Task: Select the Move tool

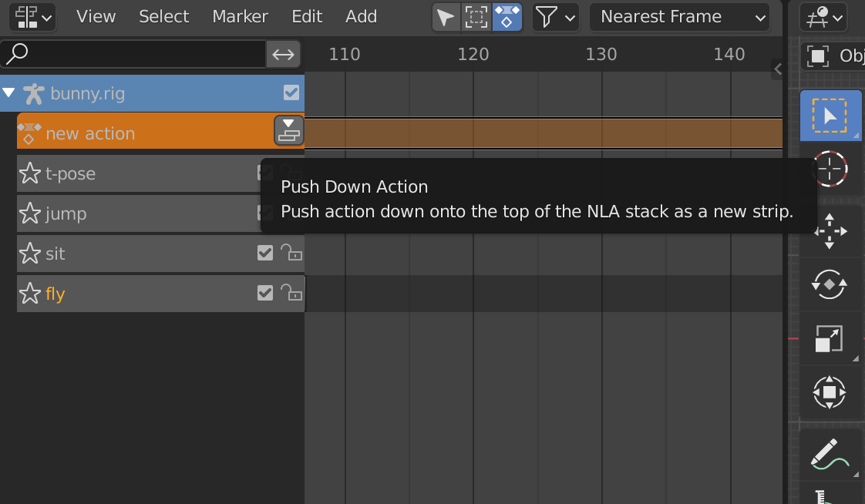Action: pyautogui.click(x=831, y=231)
